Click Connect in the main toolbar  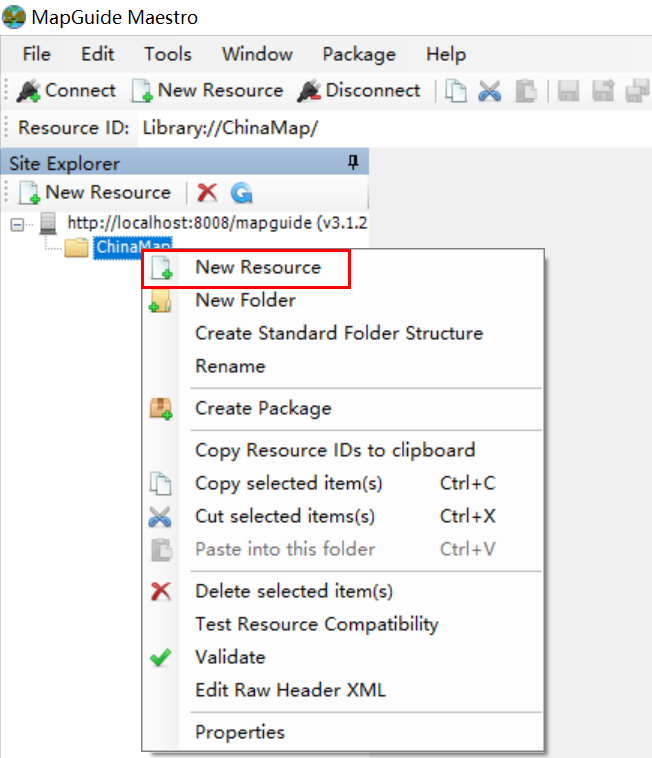(x=66, y=90)
